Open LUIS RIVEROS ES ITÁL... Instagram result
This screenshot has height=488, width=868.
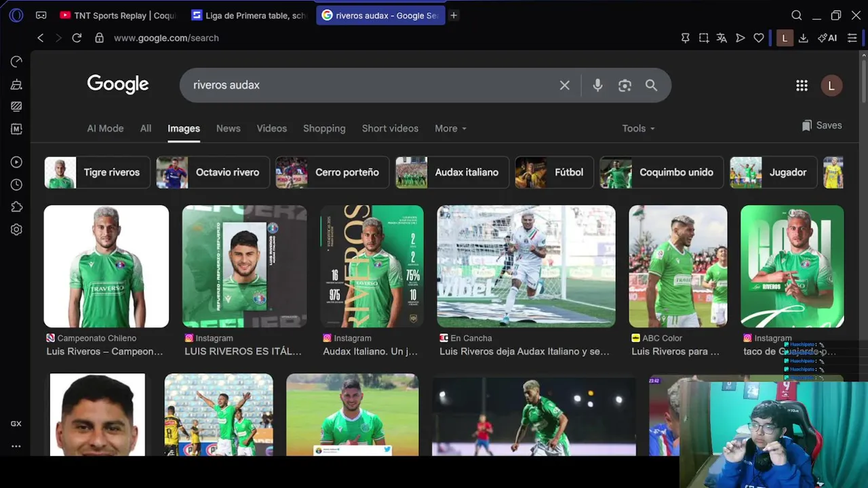[x=243, y=351]
